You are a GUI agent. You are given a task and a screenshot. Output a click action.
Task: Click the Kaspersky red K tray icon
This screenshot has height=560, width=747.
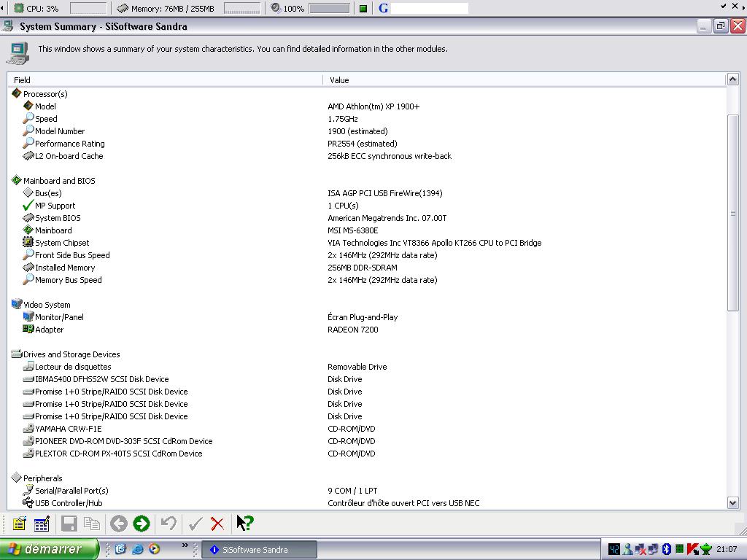click(x=693, y=549)
